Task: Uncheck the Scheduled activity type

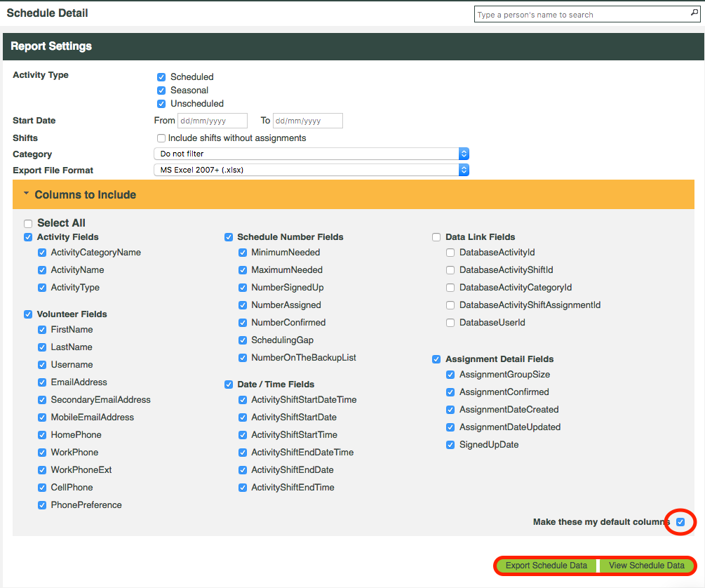Action: (161, 77)
